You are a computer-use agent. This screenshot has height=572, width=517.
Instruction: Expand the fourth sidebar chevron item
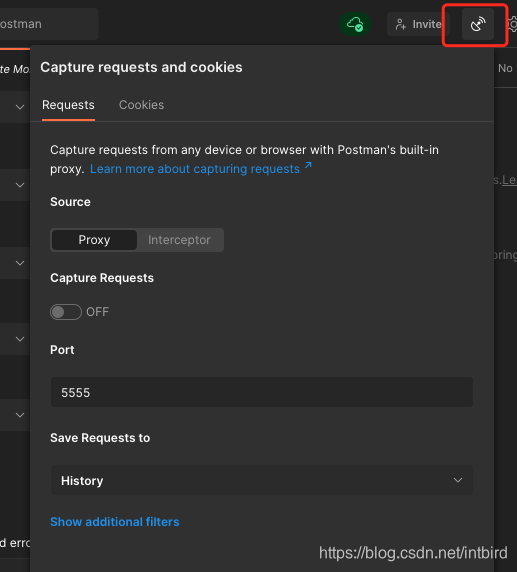click(20, 339)
